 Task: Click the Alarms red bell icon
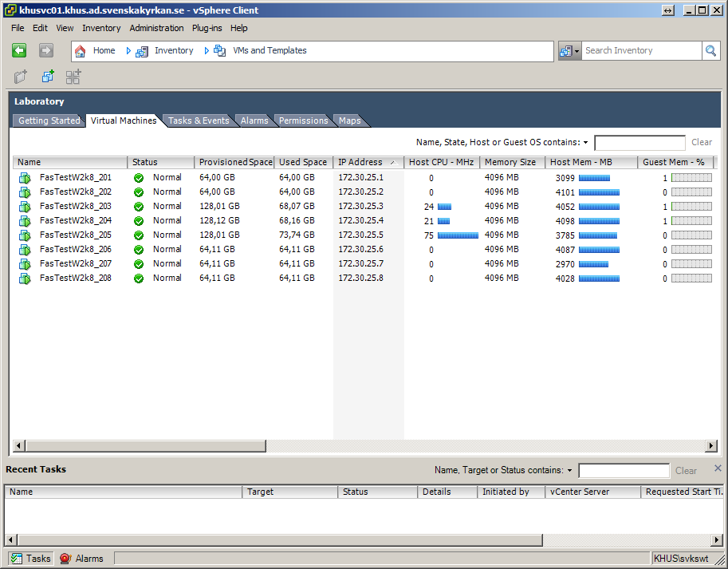click(65, 559)
